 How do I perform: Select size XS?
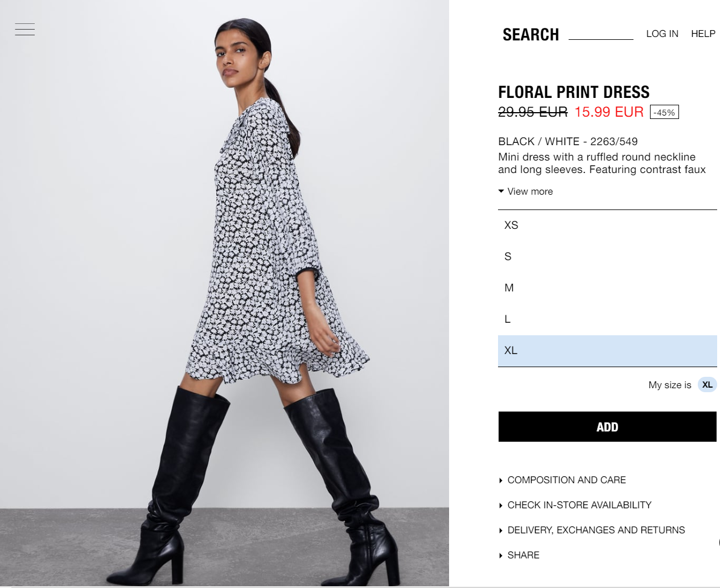[607, 225]
